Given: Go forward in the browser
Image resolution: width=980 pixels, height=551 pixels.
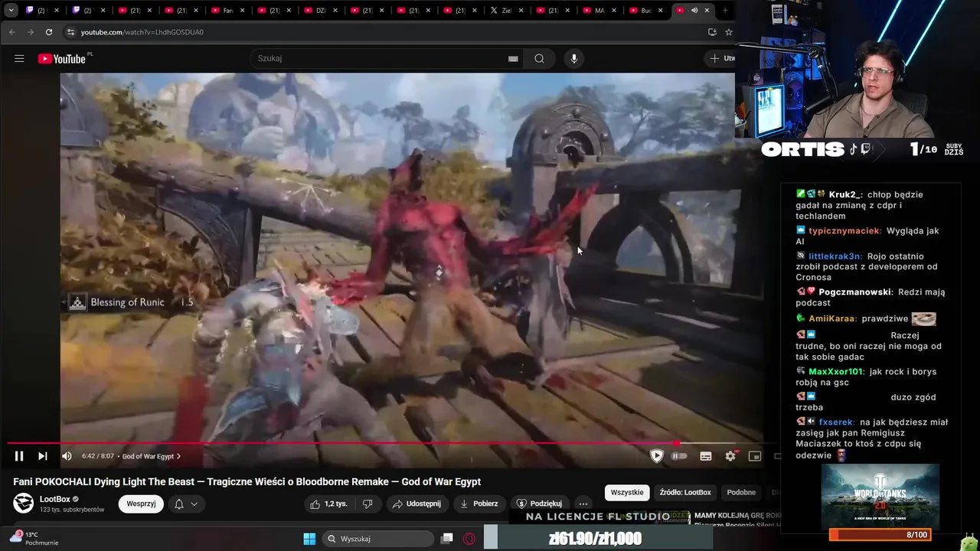Looking at the screenshot, I should 30,32.
